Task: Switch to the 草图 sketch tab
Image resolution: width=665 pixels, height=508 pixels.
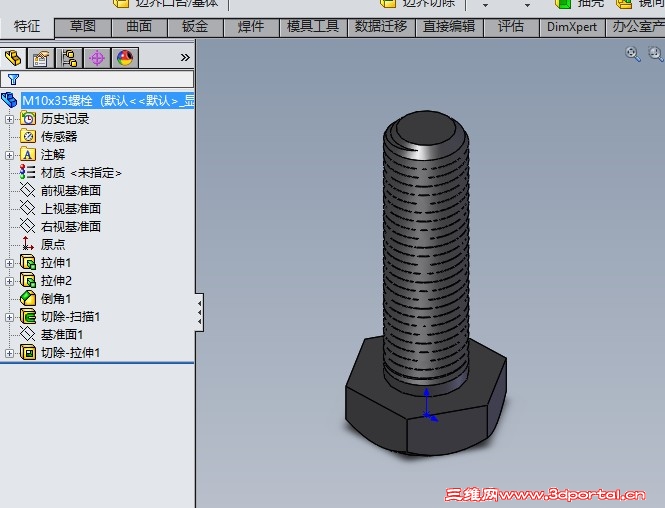Action: (x=83, y=27)
